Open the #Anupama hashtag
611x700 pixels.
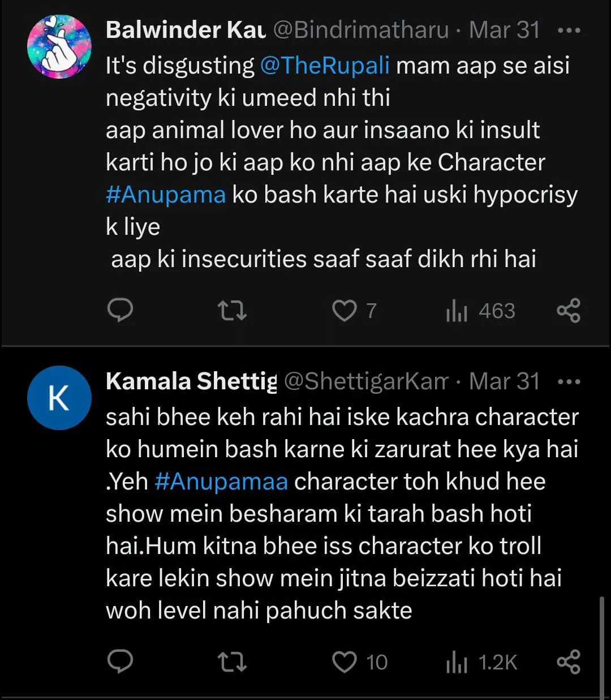[166, 195]
